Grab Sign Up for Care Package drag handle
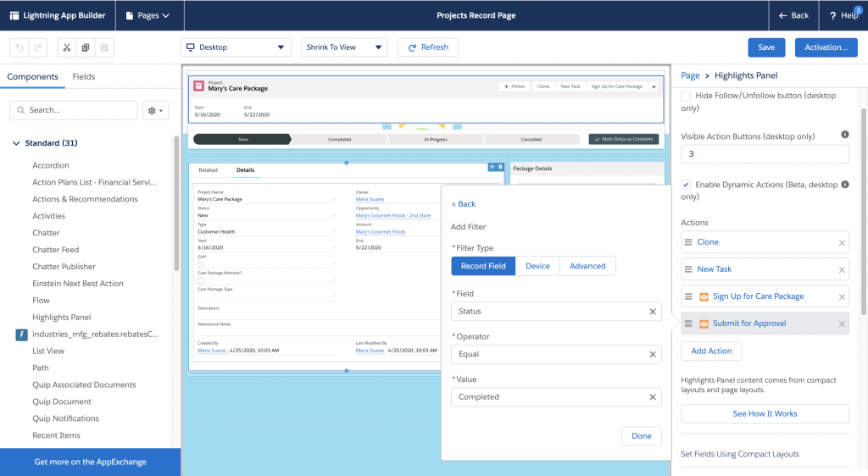The height and width of the screenshot is (476, 868). pyautogui.click(x=688, y=296)
